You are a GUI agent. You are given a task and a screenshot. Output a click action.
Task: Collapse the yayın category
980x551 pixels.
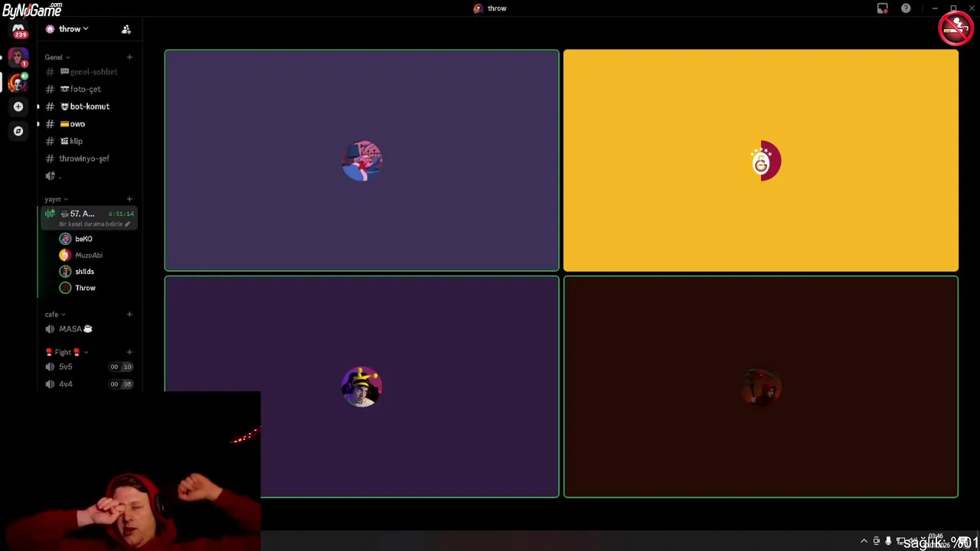tap(56, 199)
